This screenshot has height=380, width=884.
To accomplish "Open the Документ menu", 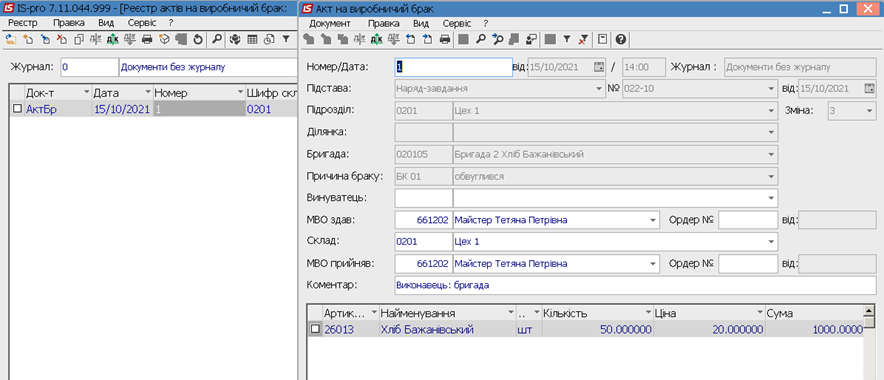I will tap(330, 23).
